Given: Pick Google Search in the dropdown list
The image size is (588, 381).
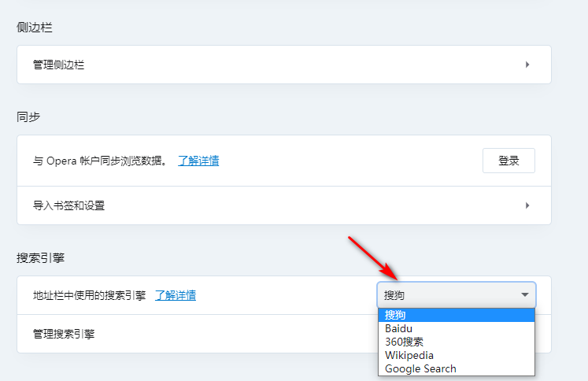Looking at the screenshot, I should tap(457, 369).
